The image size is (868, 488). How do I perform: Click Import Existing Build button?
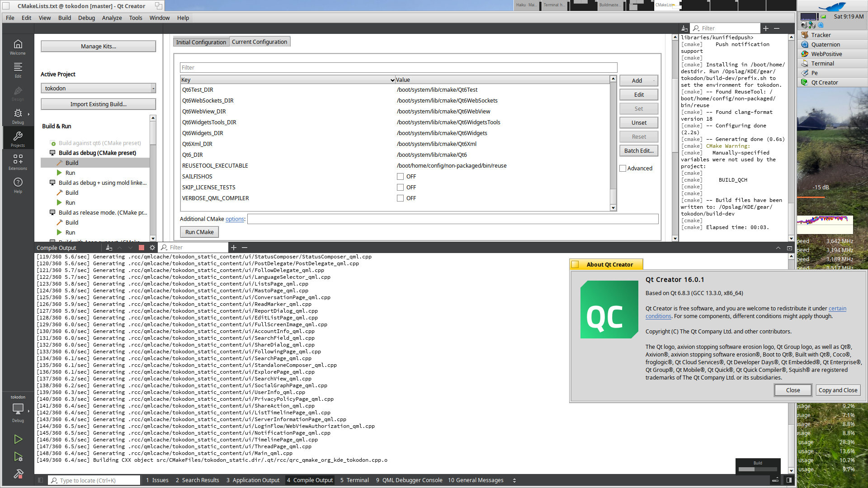pos(99,104)
